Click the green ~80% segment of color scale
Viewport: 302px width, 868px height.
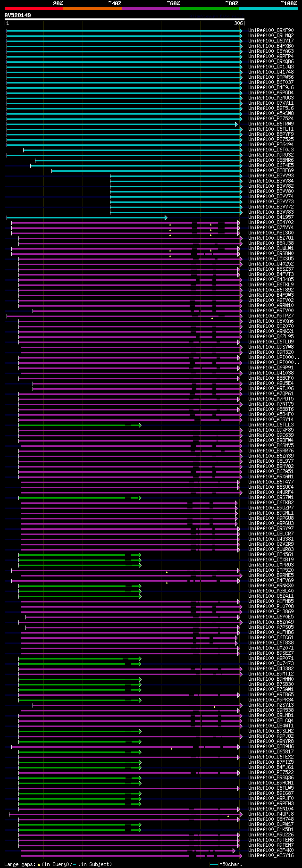(210, 8)
